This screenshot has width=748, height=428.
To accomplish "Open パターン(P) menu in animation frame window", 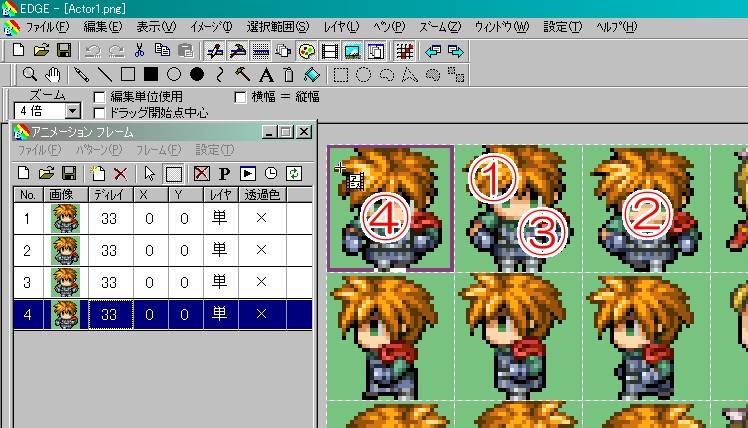I will (99, 150).
